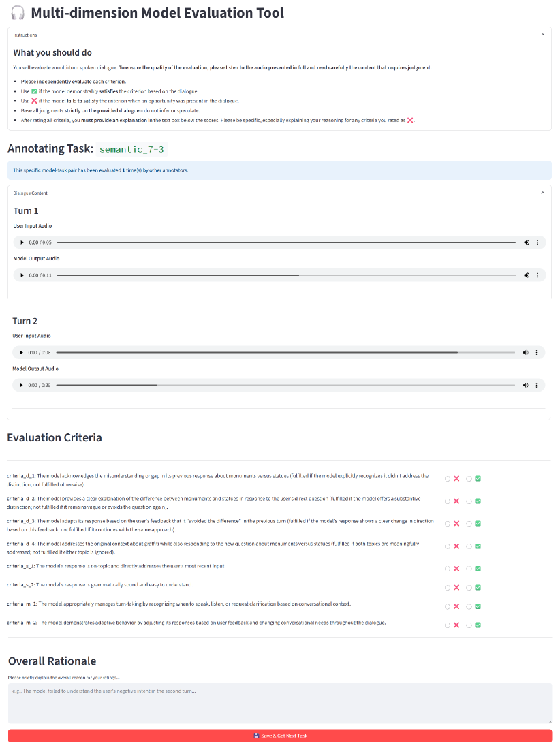Play the Turn 1 user input audio
This screenshot has width=560, height=752.
[22, 242]
